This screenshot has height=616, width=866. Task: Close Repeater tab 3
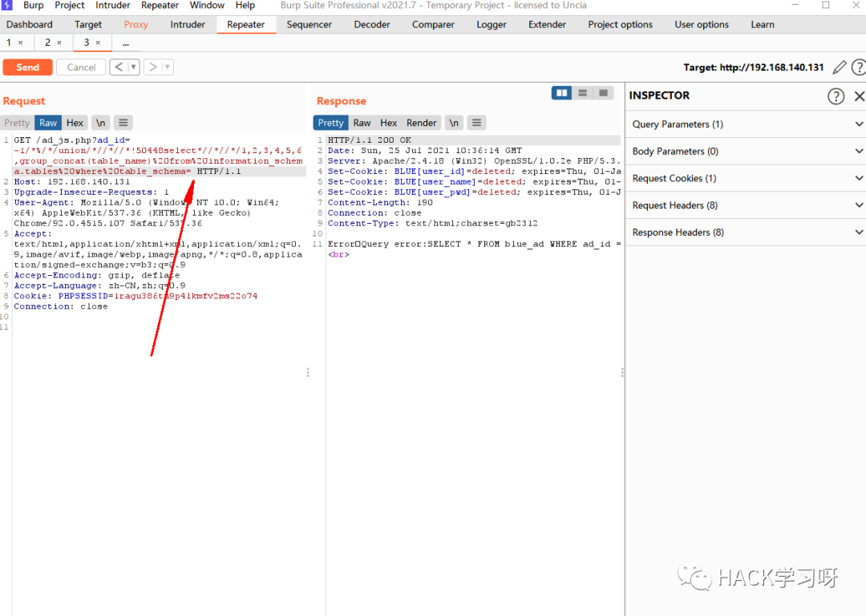pyautogui.click(x=98, y=43)
